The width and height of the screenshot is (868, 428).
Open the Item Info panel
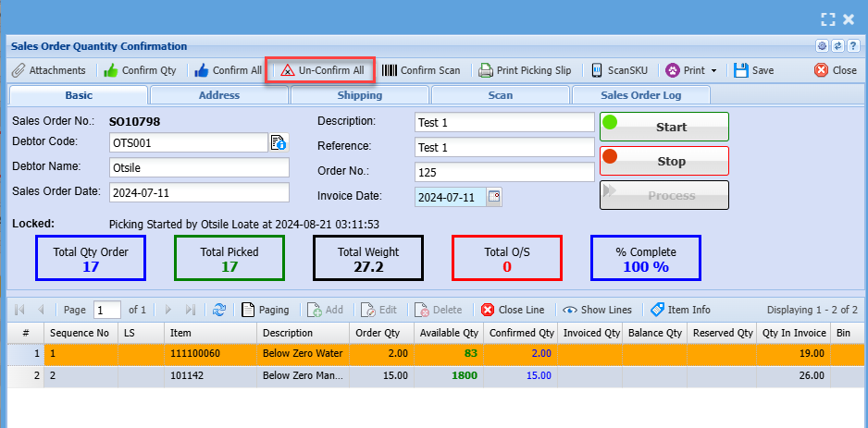680,310
